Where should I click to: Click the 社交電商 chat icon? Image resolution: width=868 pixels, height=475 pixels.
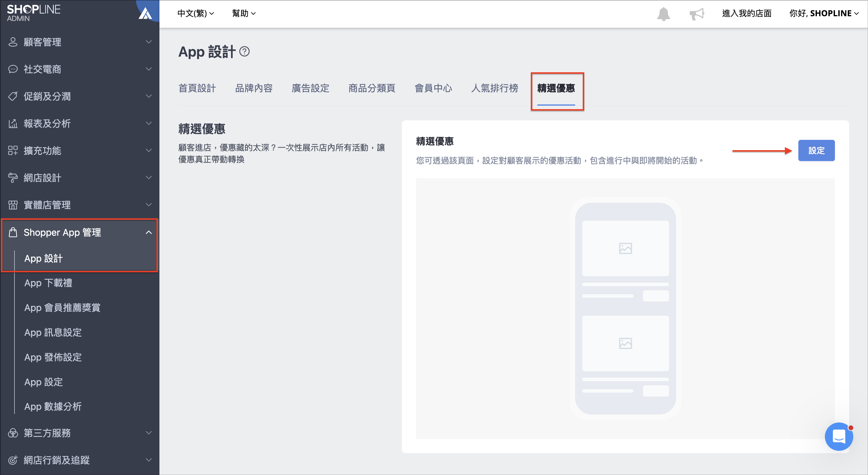coord(13,69)
